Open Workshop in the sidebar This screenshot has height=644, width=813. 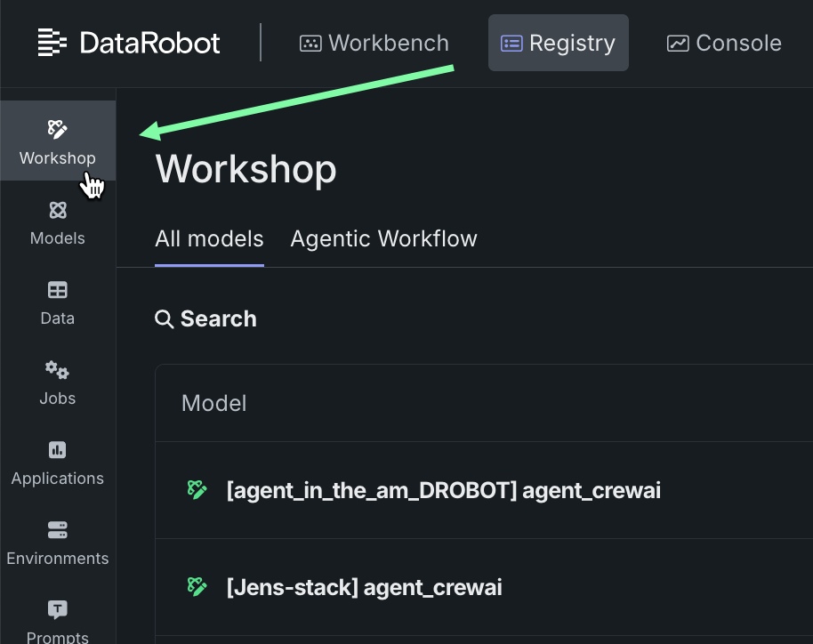[58, 142]
